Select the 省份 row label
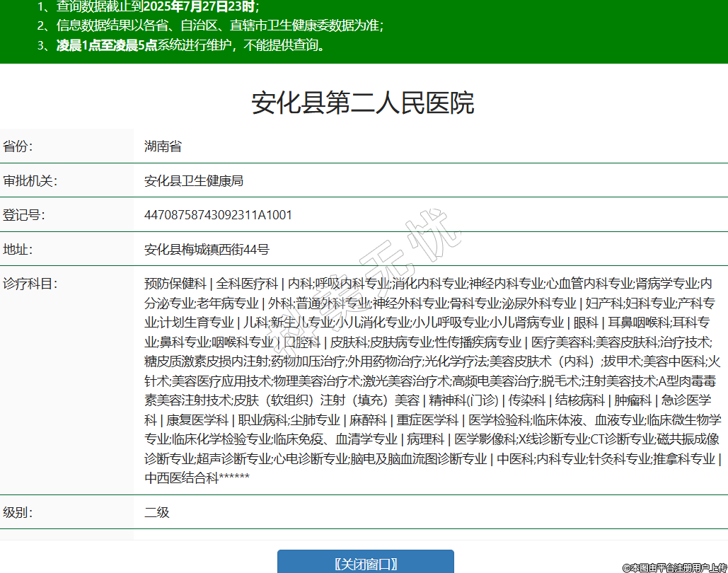Viewport: 728px width, 573px height. point(18,146)
